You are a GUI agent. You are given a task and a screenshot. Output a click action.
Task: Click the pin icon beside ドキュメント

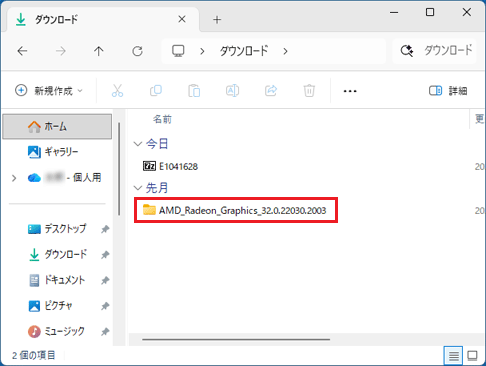coord(105,280)
